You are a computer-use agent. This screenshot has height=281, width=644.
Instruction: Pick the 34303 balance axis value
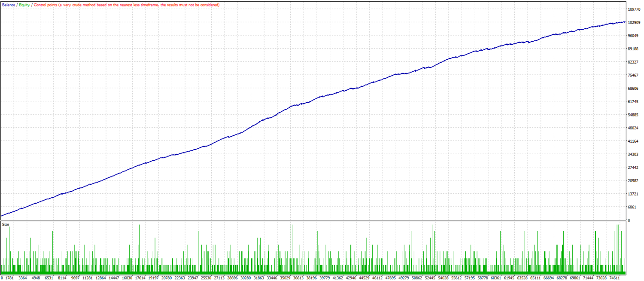(634, 154)
